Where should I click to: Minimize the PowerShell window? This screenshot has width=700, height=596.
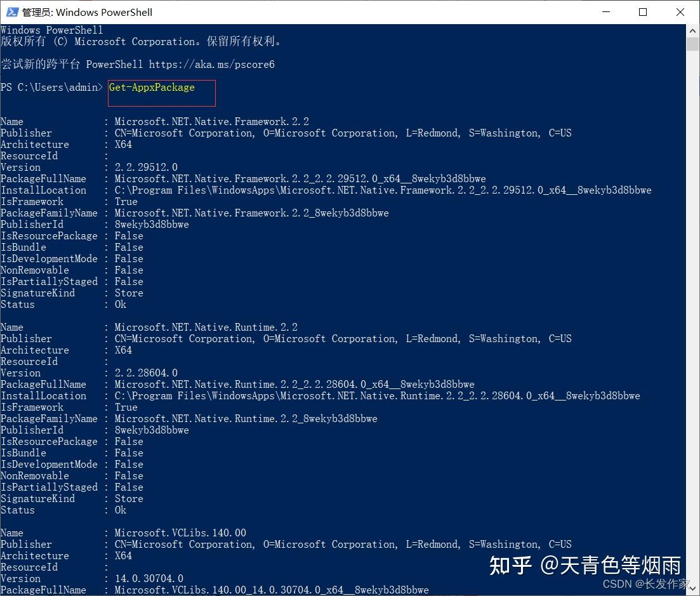point(606,12)
